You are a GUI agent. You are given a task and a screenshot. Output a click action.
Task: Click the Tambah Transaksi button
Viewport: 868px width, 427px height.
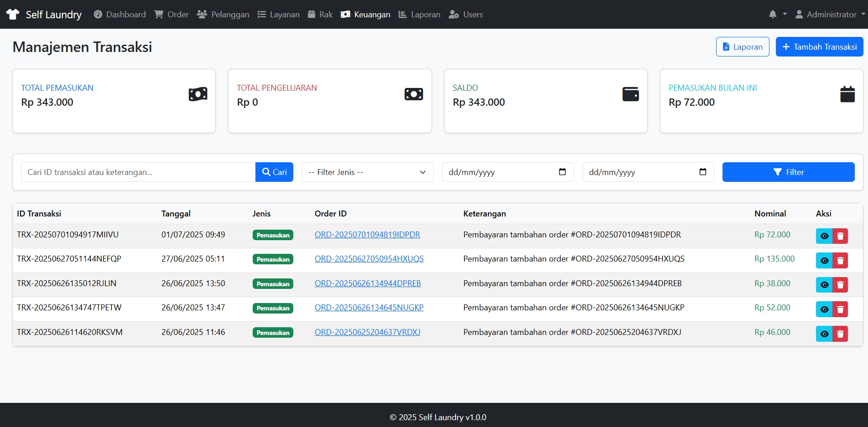pos(819,46)
